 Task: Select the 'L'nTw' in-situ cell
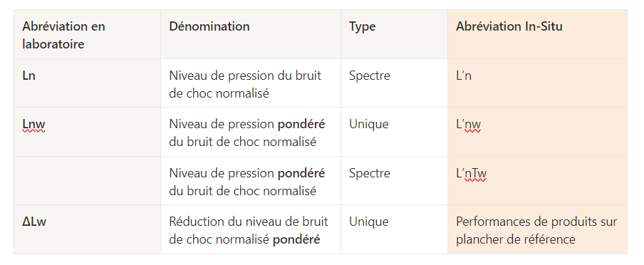(x=537, y=181)
